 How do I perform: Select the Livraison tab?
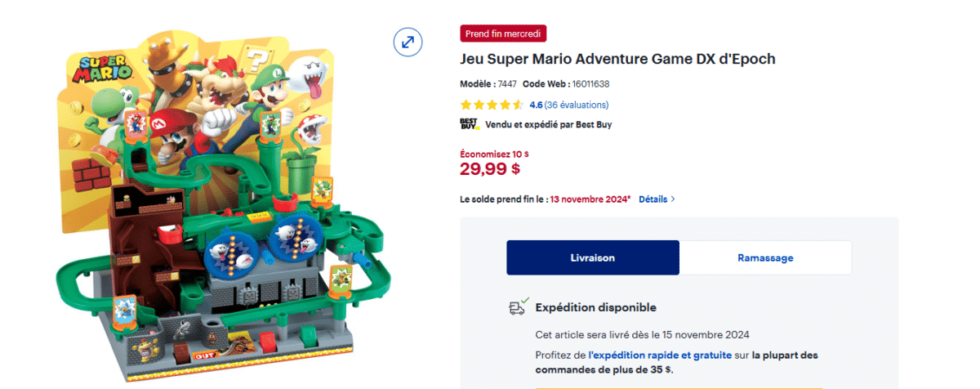pos(593,257)
